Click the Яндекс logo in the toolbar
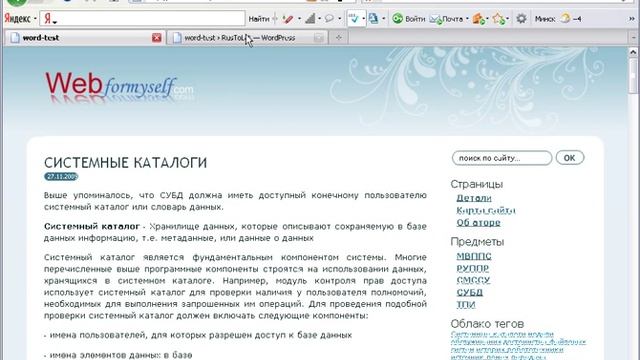Viewport: 640px width, 360px height. tap(17, 18)
